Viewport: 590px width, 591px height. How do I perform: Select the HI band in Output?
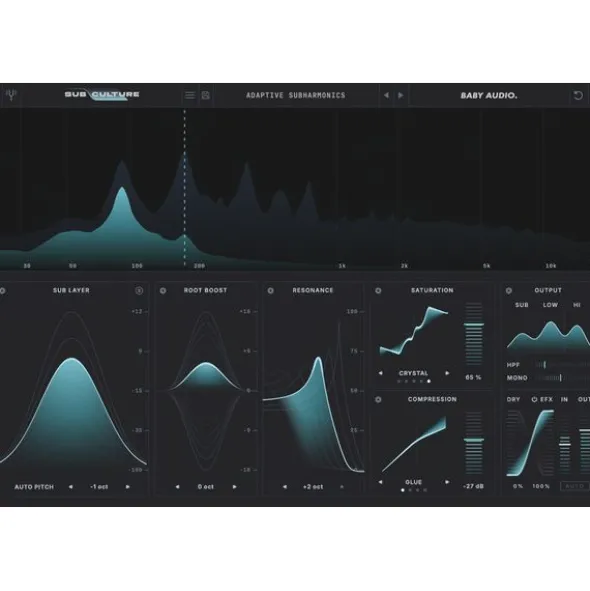coord(576,305)
